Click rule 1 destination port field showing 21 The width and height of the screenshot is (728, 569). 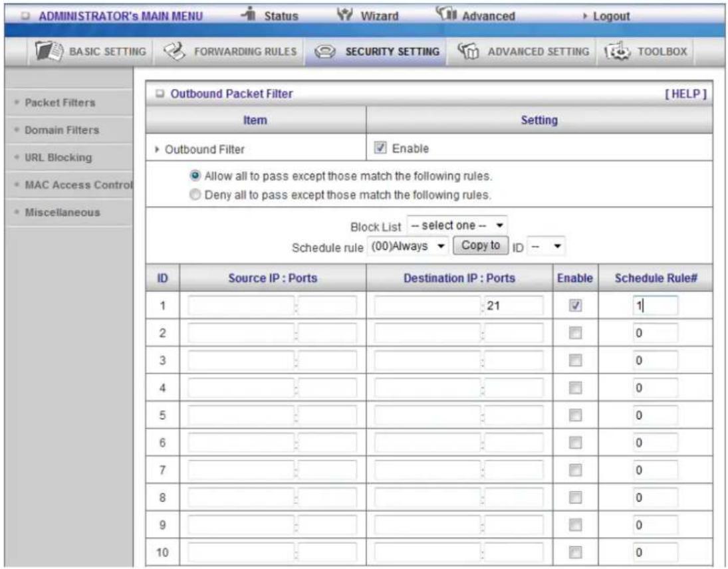[x=513, y=305]
